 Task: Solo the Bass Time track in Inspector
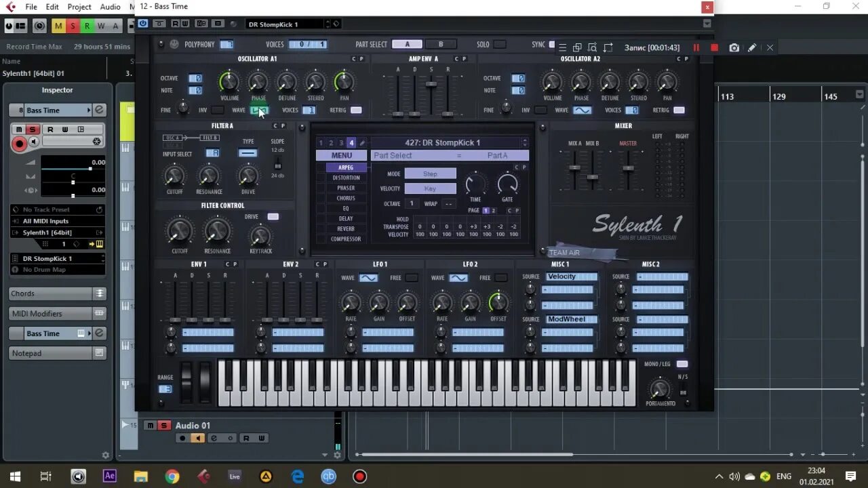pos(32,129)
